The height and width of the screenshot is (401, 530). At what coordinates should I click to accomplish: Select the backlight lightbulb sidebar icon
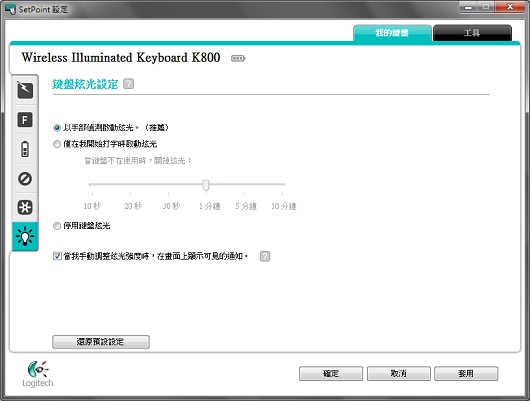pyautogui.click(x=25, y=236)
